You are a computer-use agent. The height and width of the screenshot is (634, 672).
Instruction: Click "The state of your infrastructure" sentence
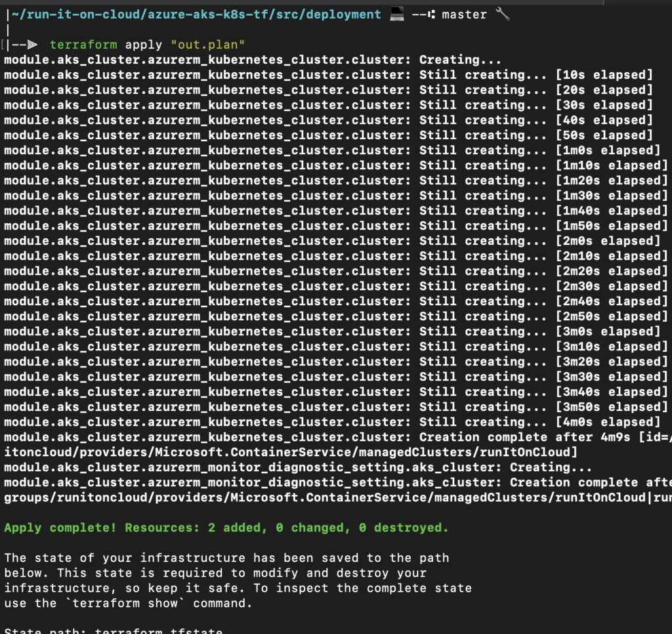click(x=226, y=558)
